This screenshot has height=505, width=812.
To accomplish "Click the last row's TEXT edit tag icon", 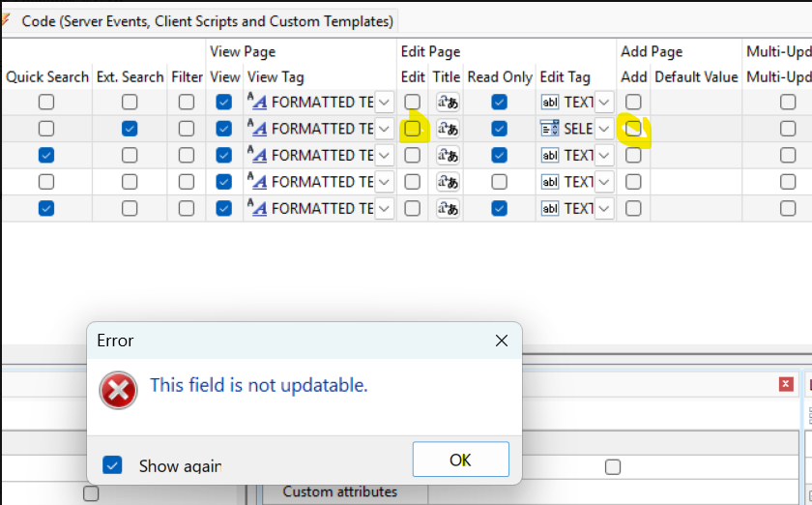I will 549,208.
